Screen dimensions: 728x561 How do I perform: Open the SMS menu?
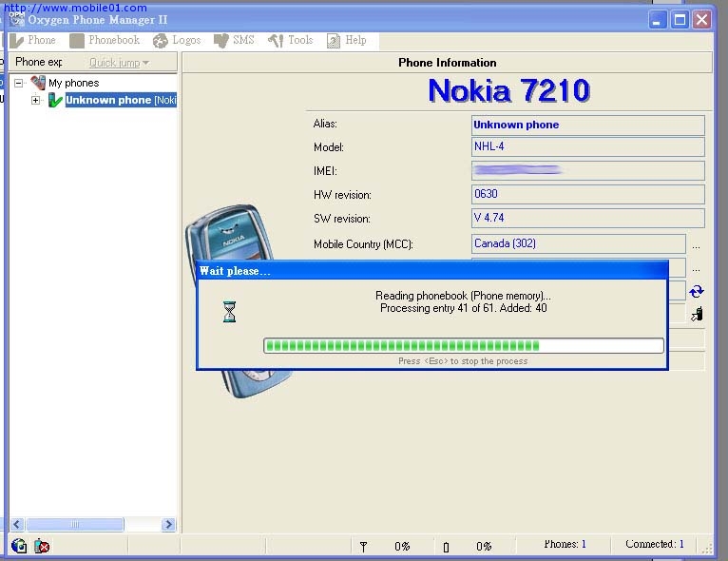pos(234,40)
